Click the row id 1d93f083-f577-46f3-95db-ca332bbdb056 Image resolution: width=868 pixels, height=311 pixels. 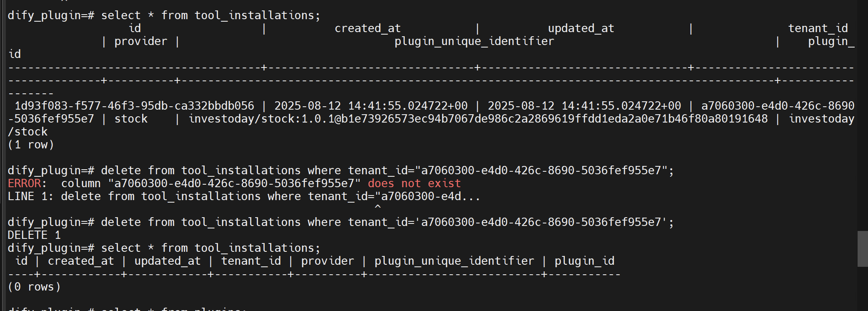134,106
